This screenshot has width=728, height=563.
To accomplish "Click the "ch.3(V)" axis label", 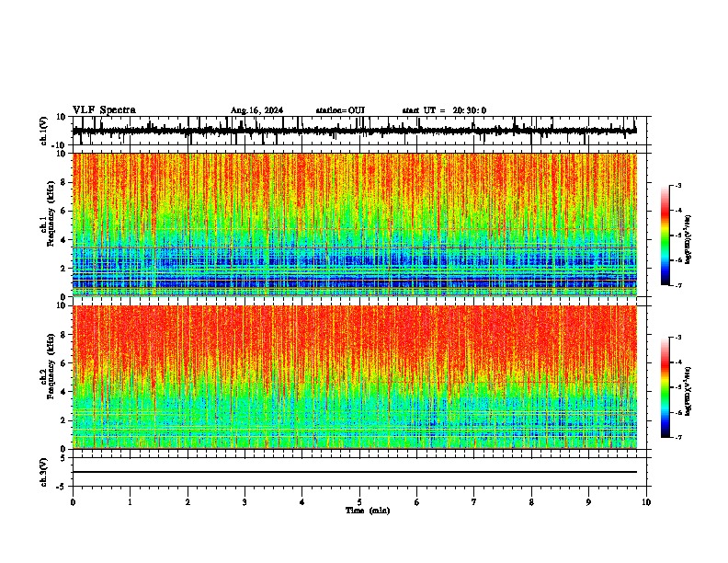I will pos(44,473).
